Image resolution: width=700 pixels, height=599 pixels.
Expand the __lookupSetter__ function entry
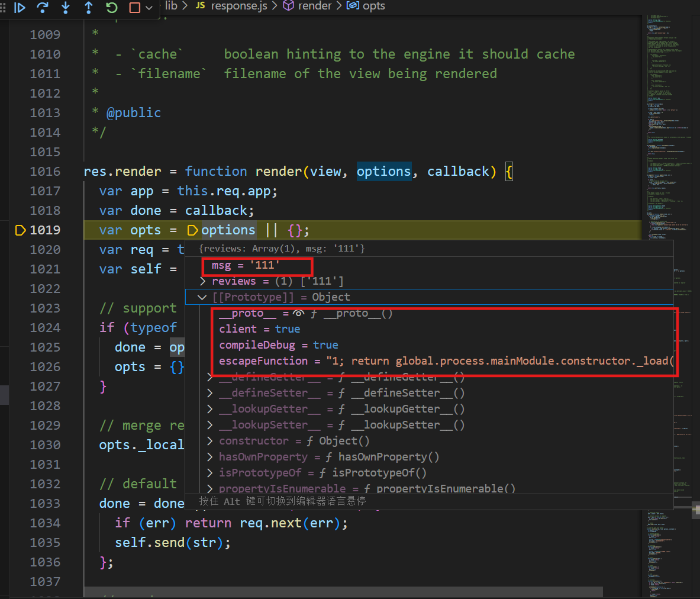coord(210,425)
